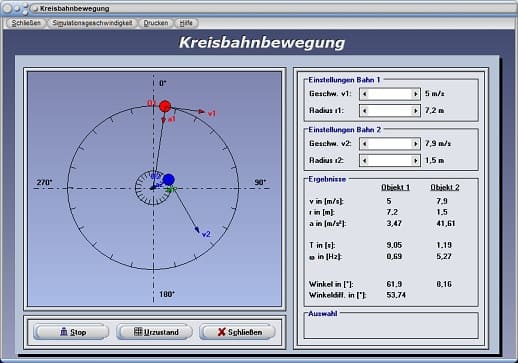
Task: Click the Einstellungen Bahn 1 group title
Action: coord(344,80)
